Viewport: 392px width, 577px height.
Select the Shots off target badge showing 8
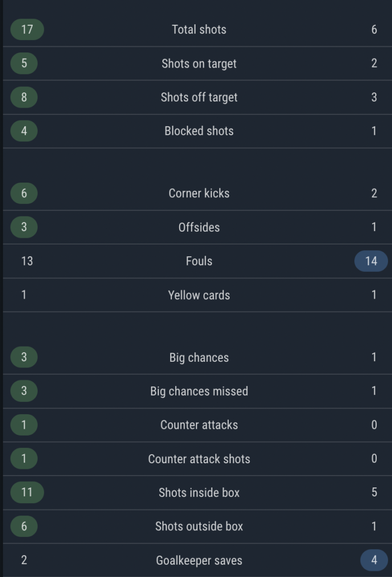pyautogui.click(x=23, y=97)
